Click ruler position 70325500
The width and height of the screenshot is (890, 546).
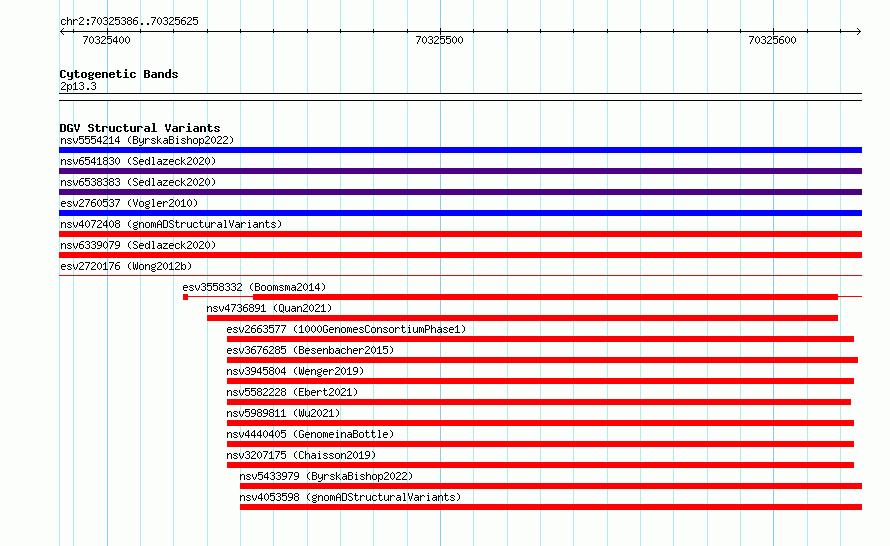[439, 40]
